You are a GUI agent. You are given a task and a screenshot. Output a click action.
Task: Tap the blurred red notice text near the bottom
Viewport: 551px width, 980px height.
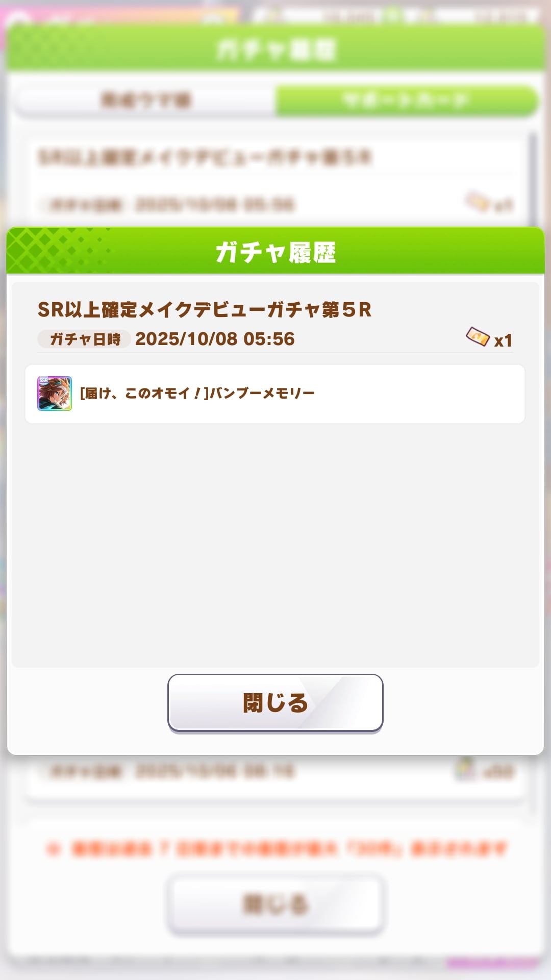pyautogui.click(x=277, y=849)
